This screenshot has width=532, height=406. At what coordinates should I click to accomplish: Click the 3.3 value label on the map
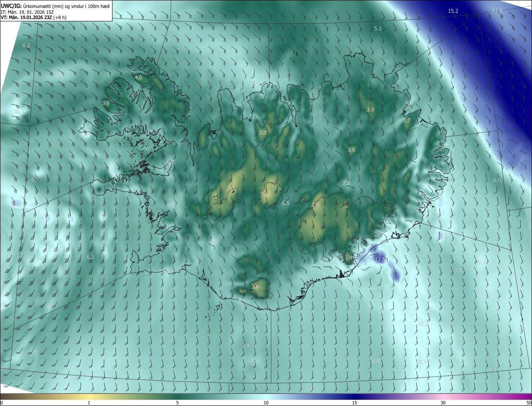pos(262,132)
